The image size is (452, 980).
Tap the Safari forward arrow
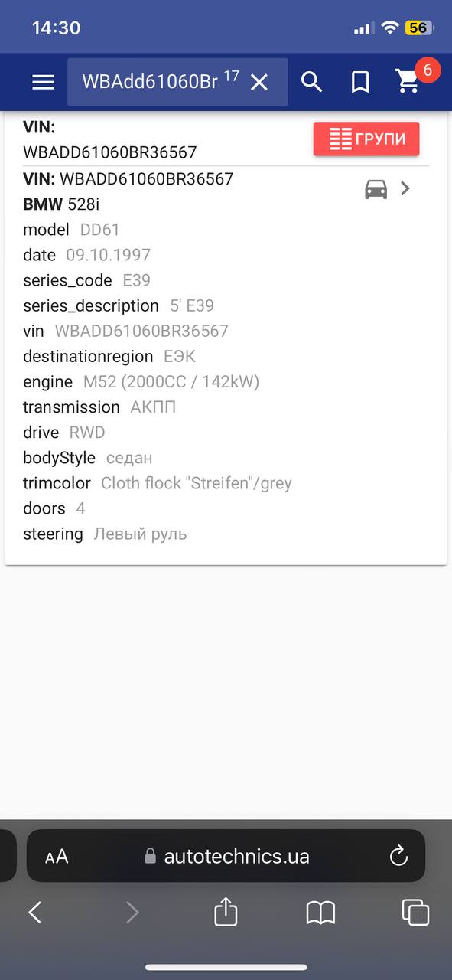[x=132, y=912]
